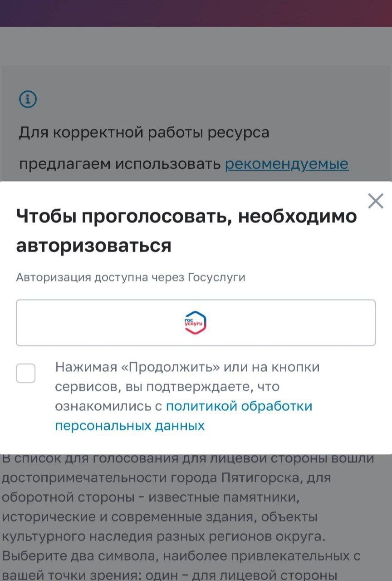Click «персональных данных» link text

click(130, 426)
